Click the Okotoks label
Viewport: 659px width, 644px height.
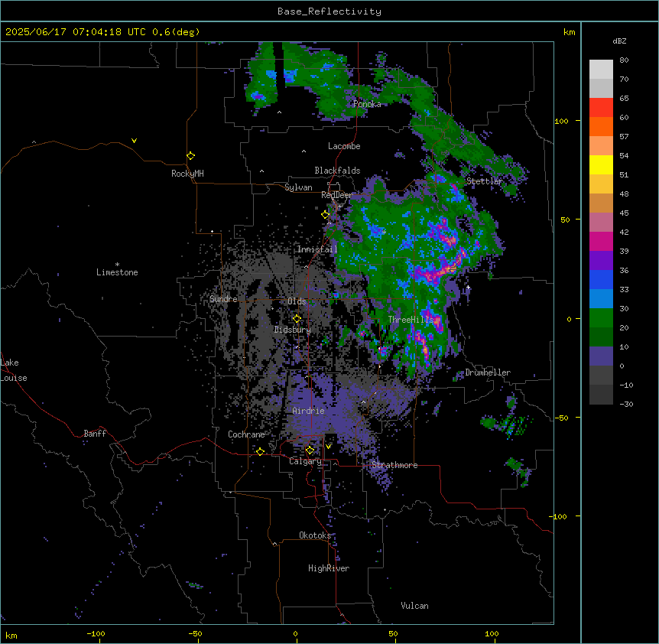(315, 535)
